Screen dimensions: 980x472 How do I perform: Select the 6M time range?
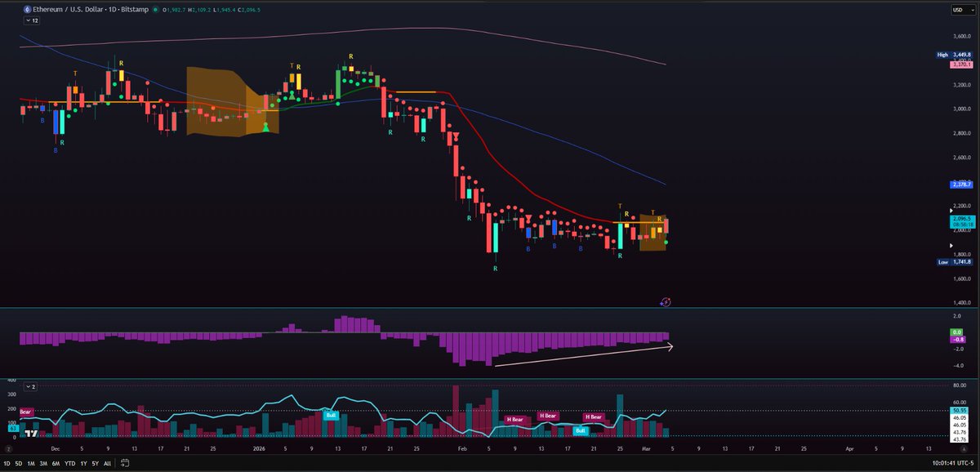click(55, 463)
